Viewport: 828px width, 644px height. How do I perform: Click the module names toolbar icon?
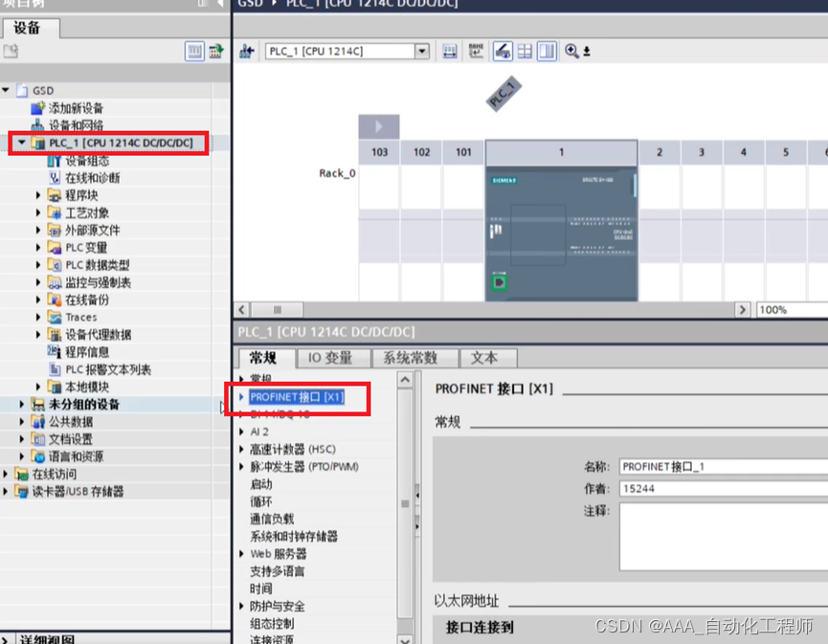click(x=476, y=52)
